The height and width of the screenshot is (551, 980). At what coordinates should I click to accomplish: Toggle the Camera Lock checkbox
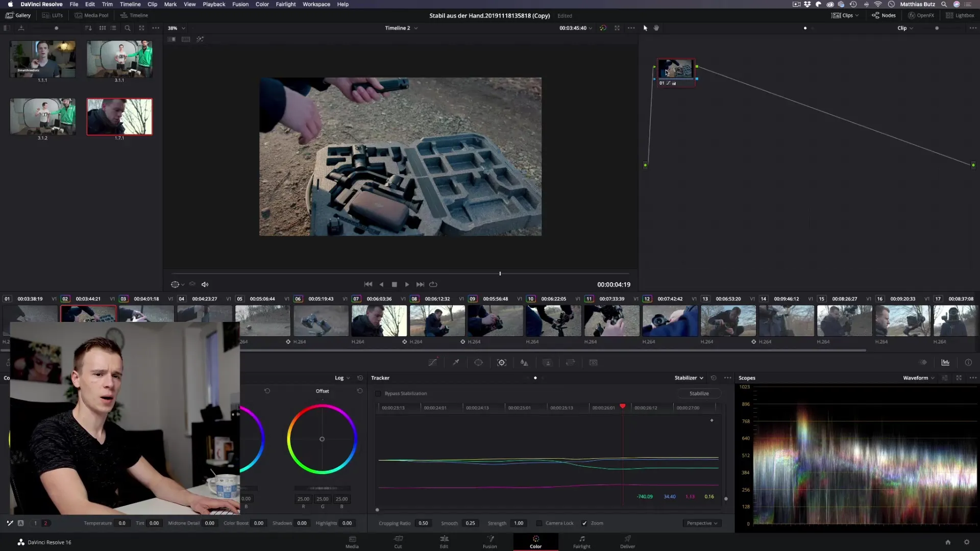[x=539, y=523]
